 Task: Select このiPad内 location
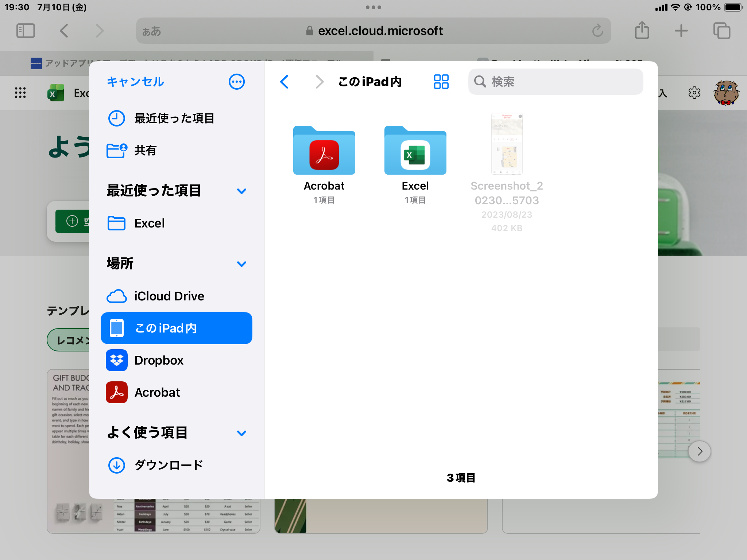(x=177, y=328)
